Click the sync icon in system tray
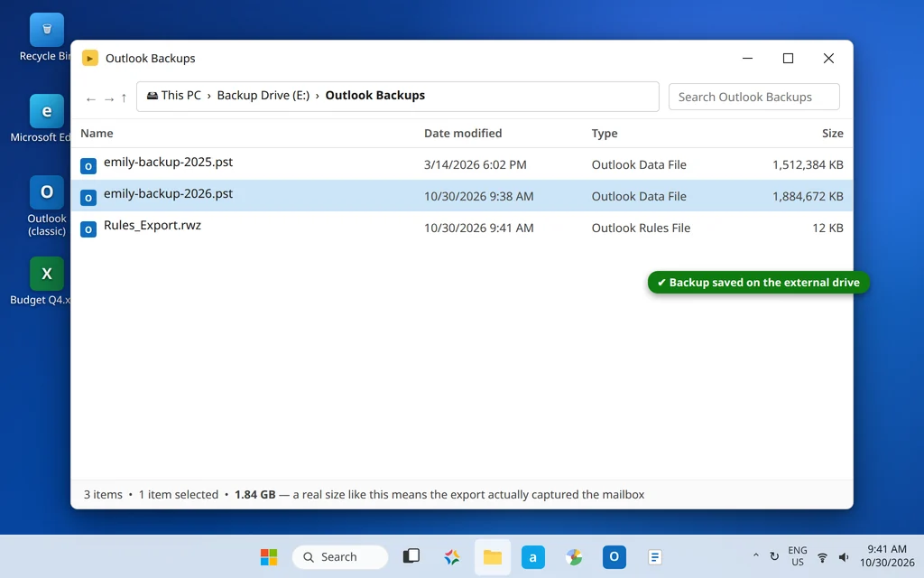Image resolution: width=924 pixels, height=578 pixels. pyautogui.click(x=774, y=556)
